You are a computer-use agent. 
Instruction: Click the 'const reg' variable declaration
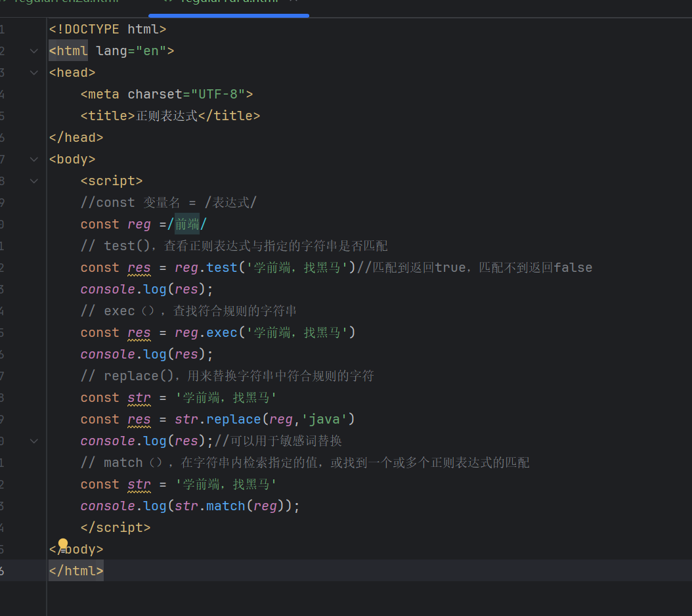116,225
